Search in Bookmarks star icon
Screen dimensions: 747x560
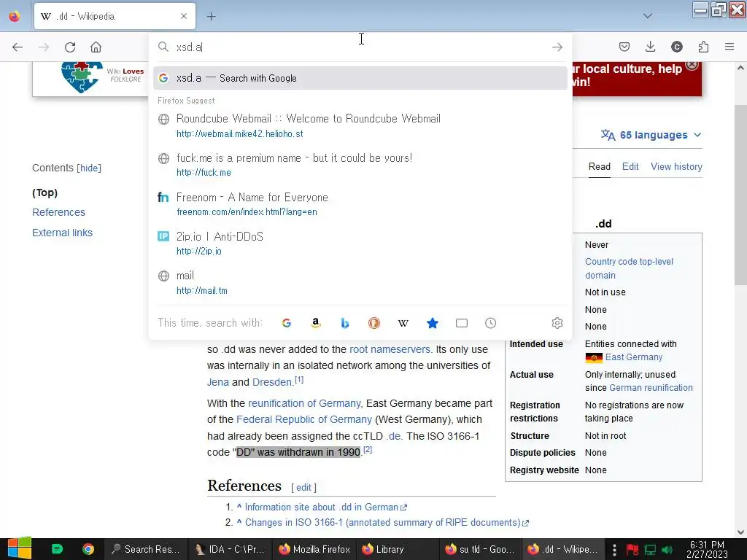(x=432, y=323)
